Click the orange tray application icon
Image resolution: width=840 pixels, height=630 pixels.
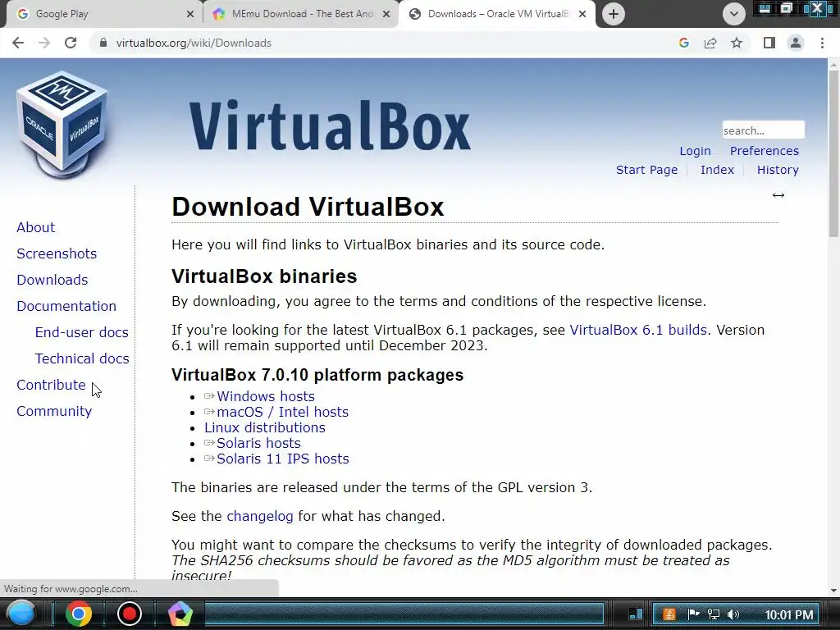669,614
